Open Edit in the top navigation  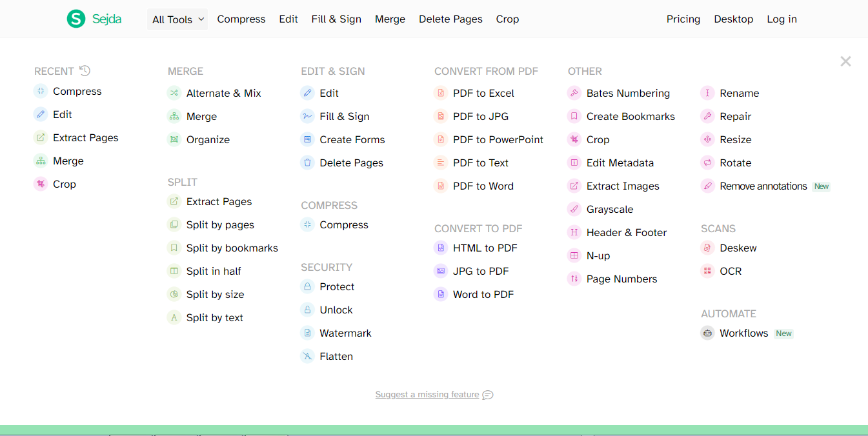tap(288, 19)
